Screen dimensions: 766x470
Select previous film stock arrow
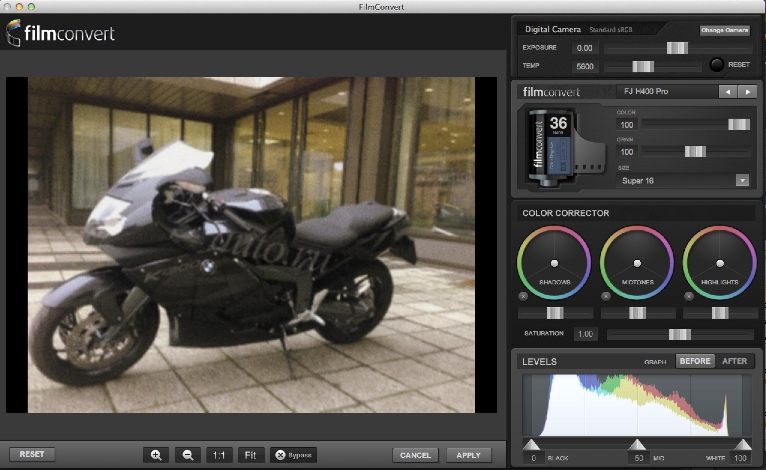coord(728,91)
